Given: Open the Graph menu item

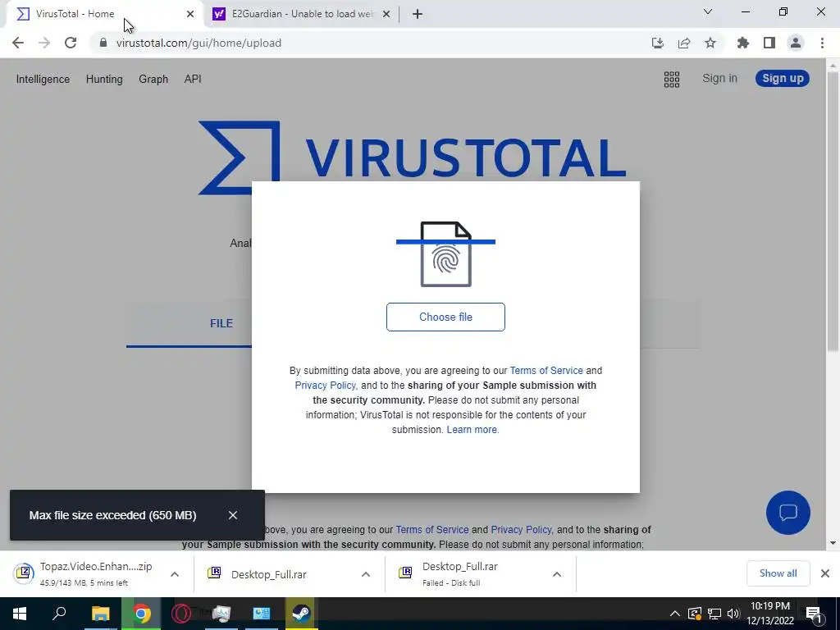Looking at the screenshot, I should [153, 80].
